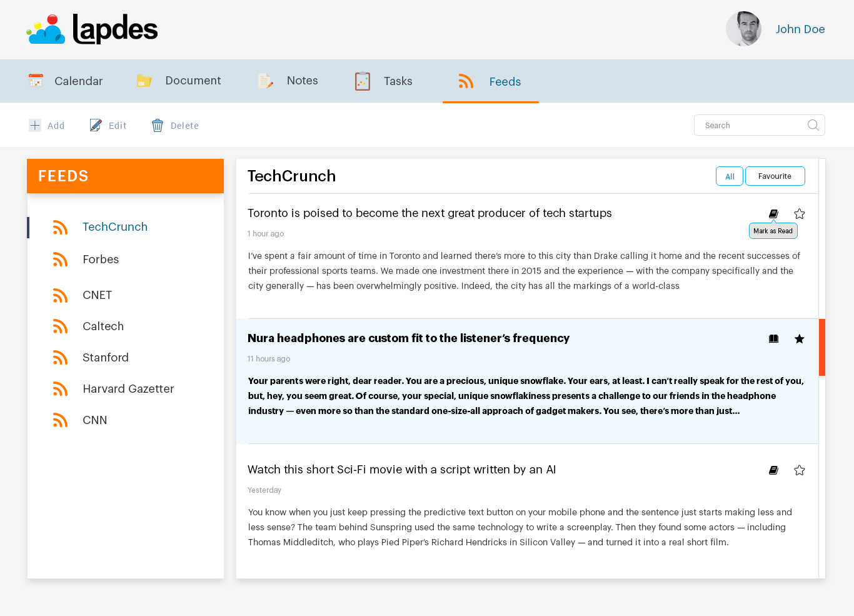
Task: Click the lapdes cloud logo
Action: click(46, 29)
